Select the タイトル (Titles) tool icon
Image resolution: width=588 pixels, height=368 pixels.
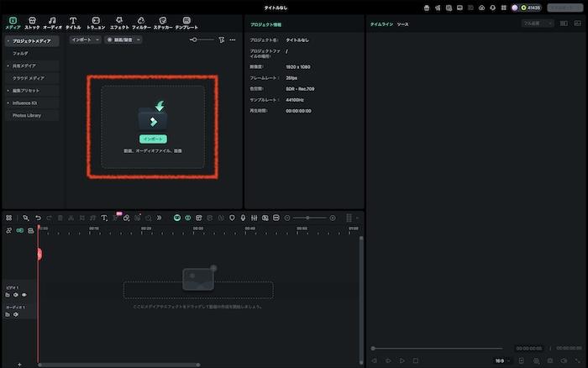(x=73, y=22)
